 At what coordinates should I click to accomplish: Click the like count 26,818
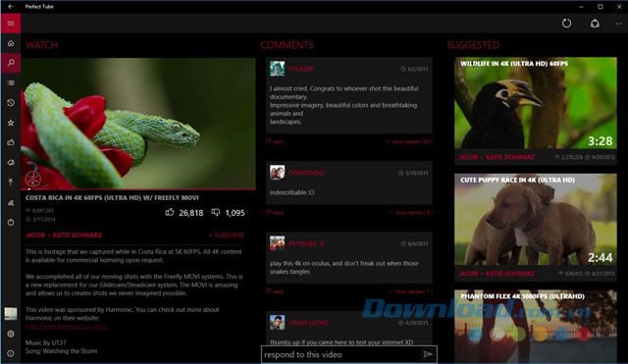pos(191,213)
